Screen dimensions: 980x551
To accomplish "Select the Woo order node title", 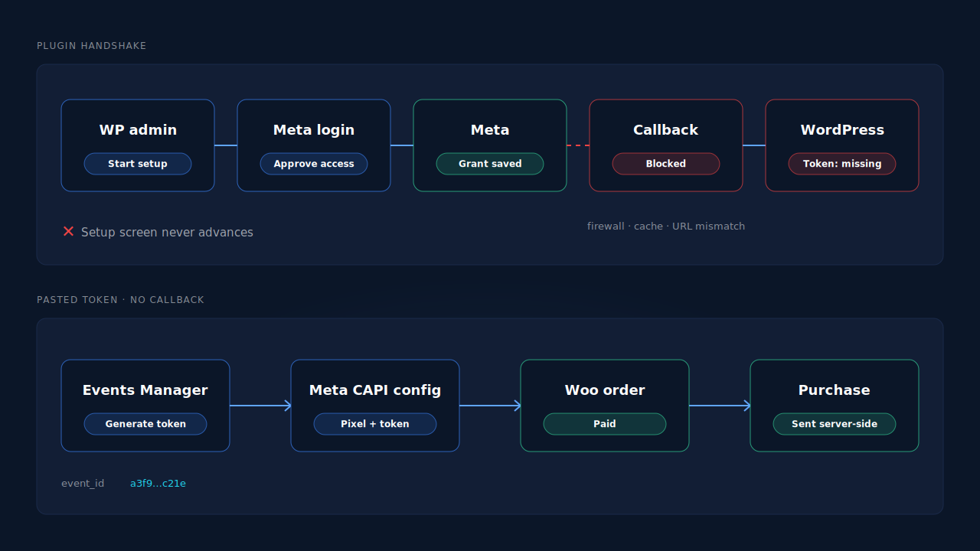I will click(605, 390).
